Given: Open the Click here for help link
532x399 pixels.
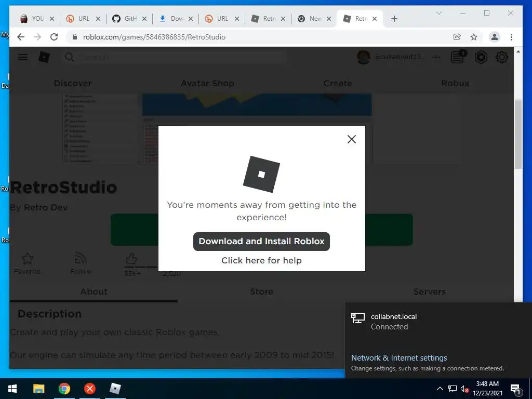Looking at the screenshot, I should tap(261, 260).
